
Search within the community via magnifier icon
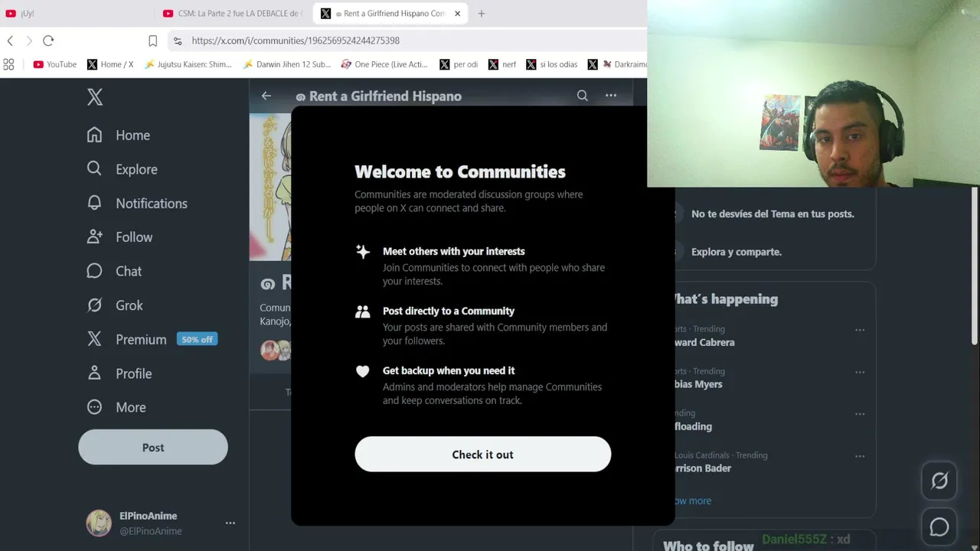pyautogui.click(x=583, y=96)
